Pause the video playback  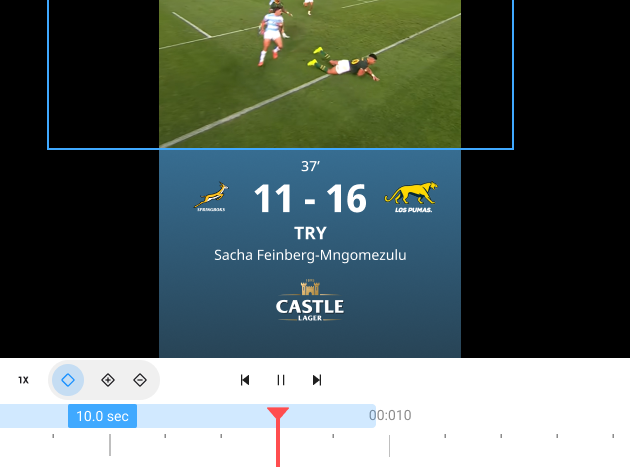[281, 380]
